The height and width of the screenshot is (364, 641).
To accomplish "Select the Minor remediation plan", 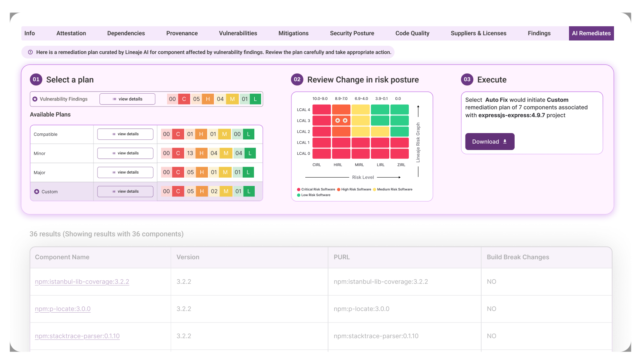I will point(40,153).
